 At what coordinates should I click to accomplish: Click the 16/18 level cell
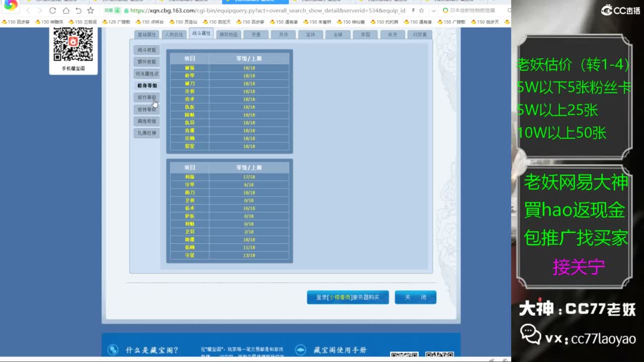(x=249, y=208)
